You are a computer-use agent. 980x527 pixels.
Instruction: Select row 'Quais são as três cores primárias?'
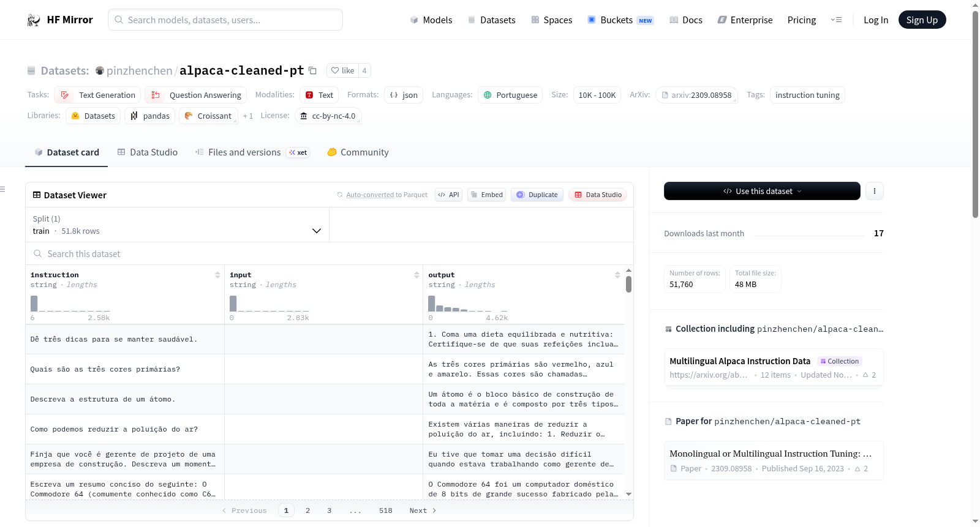point(325,369)
